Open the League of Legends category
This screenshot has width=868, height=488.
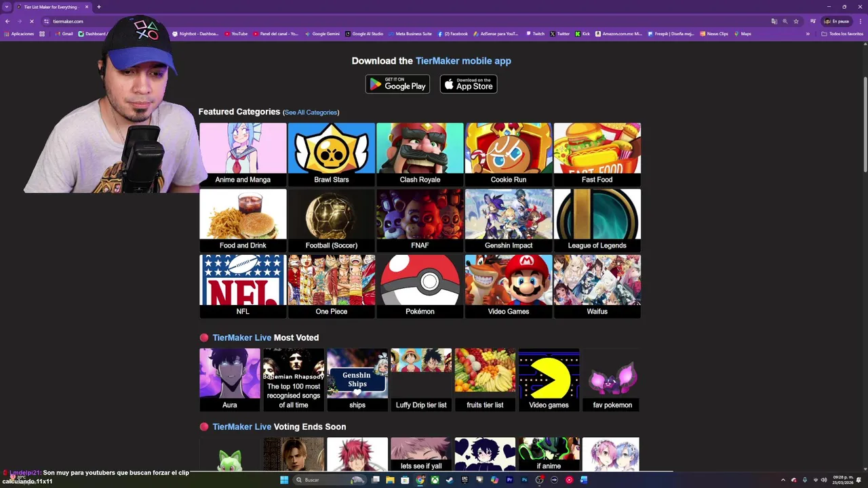pos(597,220)
